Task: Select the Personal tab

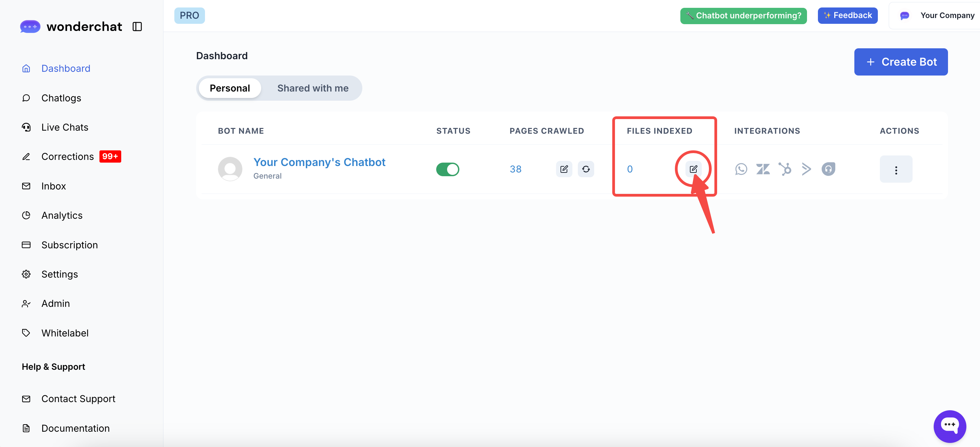Action: [230, 88]
